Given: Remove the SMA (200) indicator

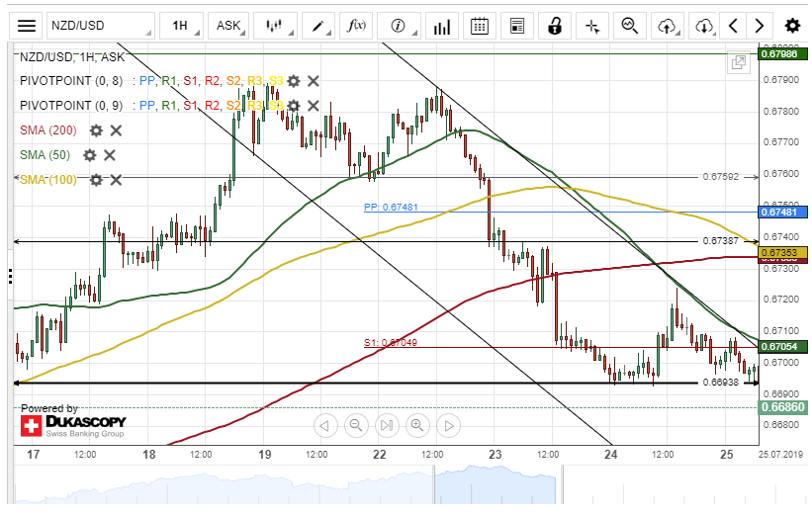Looking at the screenshot, I should 116,130.
